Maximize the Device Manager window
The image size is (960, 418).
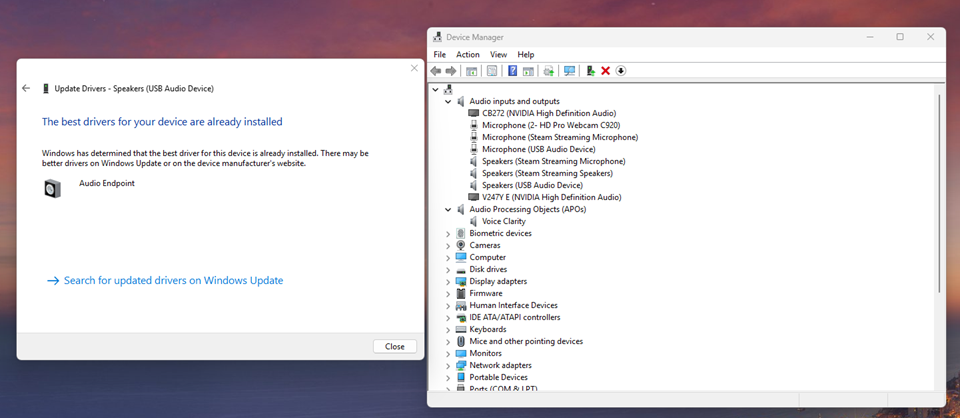pos(900,37)
